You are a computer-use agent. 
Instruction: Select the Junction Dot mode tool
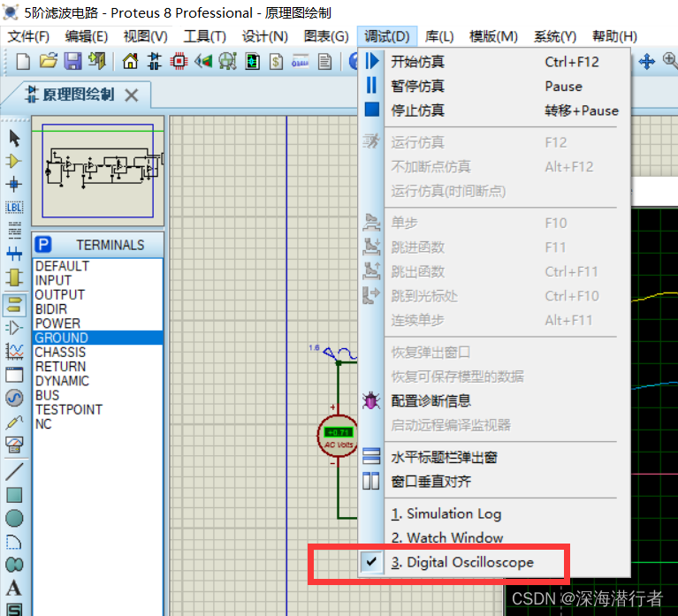point(14,184)
